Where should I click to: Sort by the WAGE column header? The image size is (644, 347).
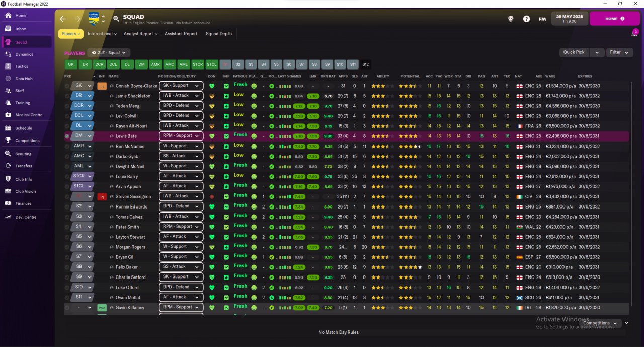coord(550,76)
